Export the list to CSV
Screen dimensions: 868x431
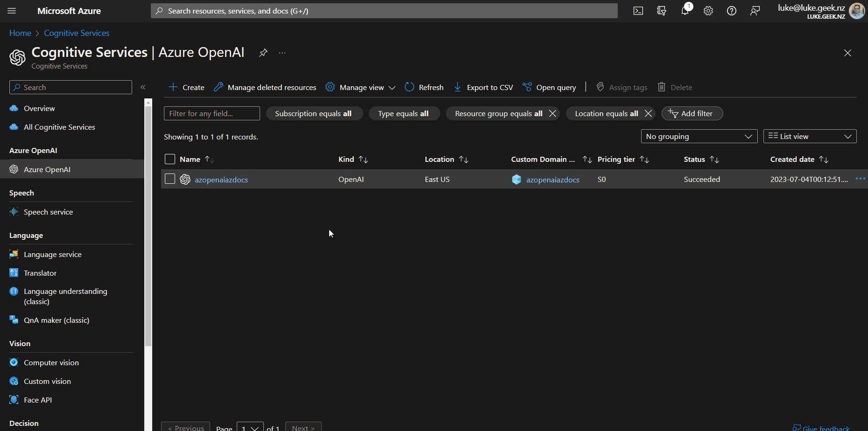pos(483,87)
